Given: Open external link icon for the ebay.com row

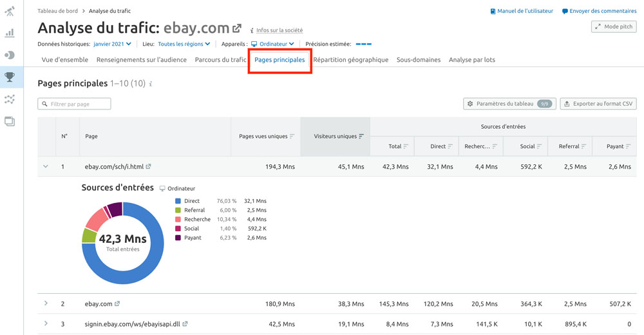Looking at the screenshot, I should pos(117,304).
